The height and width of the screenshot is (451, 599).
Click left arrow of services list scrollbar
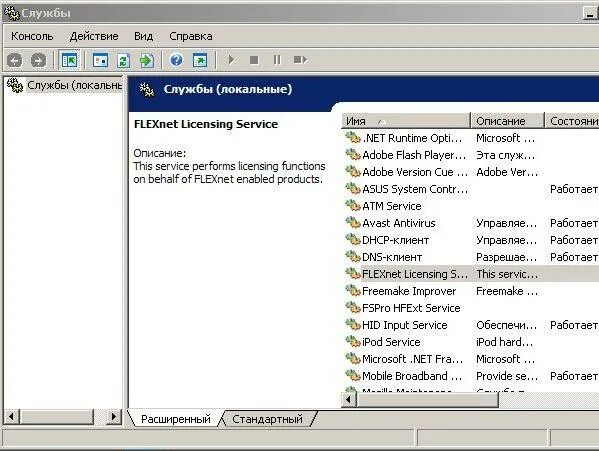coord(348,399)
